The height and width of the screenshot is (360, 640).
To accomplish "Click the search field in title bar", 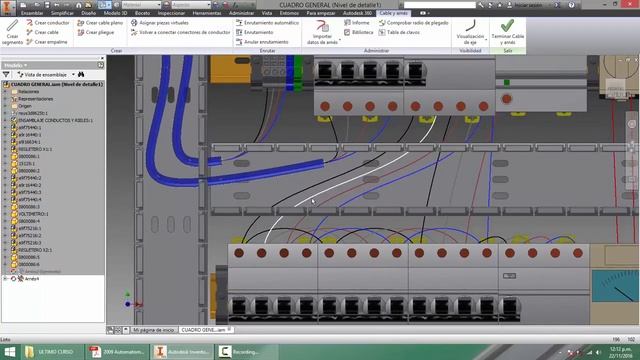I will click(x=440, y=5).
